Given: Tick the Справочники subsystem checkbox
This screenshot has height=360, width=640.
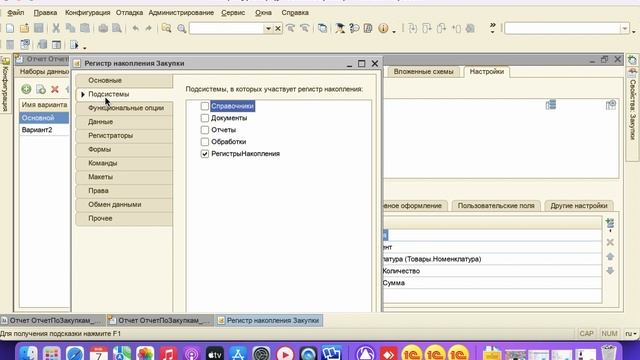Looking at the screenshot, I should 205,106.
